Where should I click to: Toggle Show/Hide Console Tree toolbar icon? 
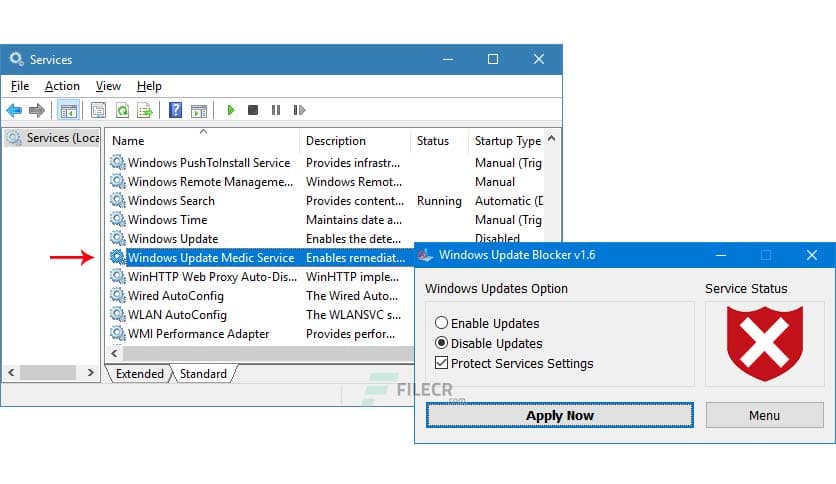coord(68,110)
